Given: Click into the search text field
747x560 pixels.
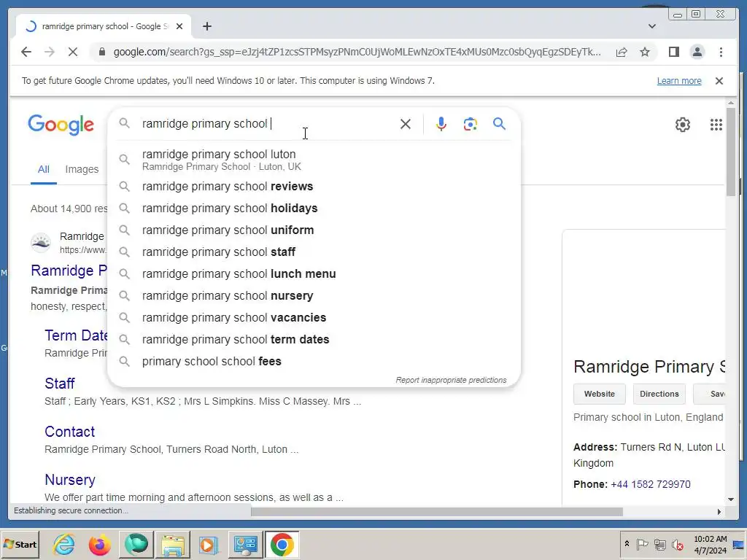Looking at the screenshot, I should click(267, 124).
